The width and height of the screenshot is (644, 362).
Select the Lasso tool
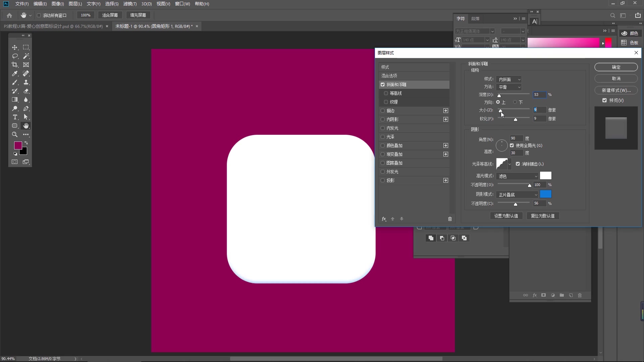(x=15, y=56)
